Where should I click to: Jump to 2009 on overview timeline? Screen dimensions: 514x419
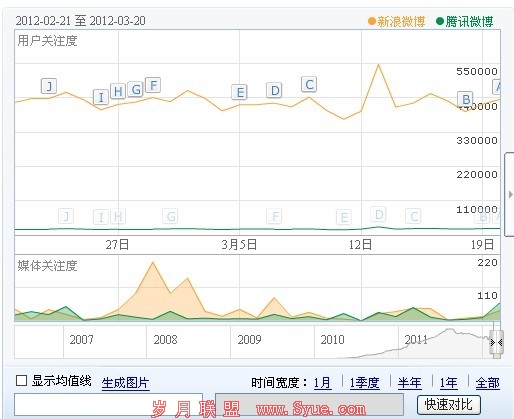tap(249, 340)
